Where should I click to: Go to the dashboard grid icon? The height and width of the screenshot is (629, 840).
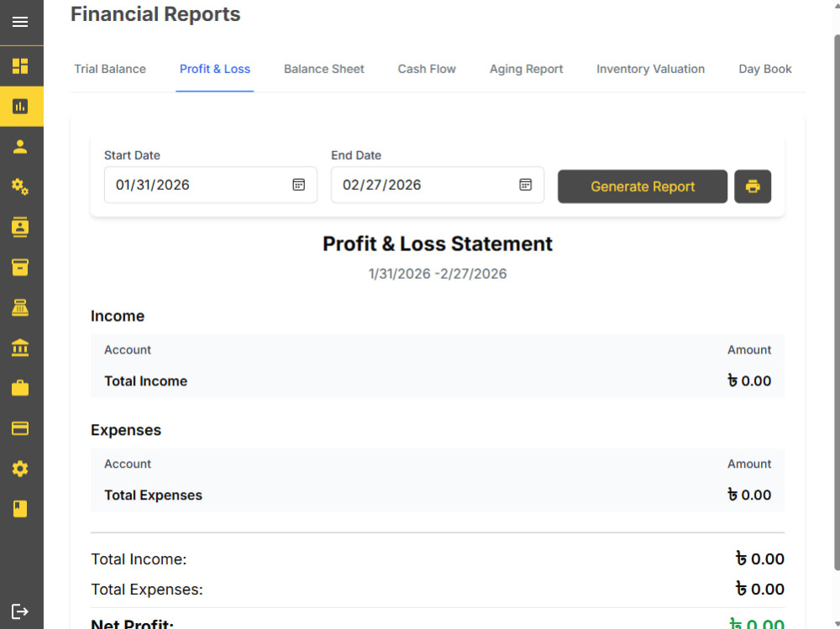[20, 66]
